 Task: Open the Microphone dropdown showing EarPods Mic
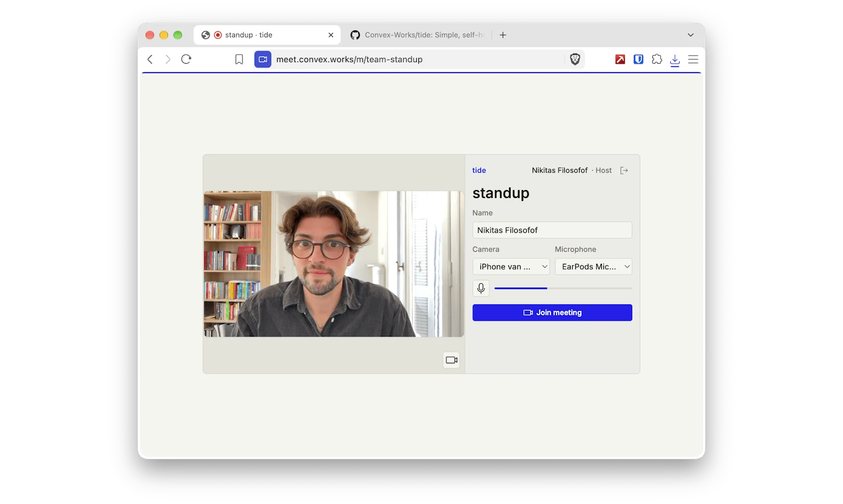(x=593, y=266)
